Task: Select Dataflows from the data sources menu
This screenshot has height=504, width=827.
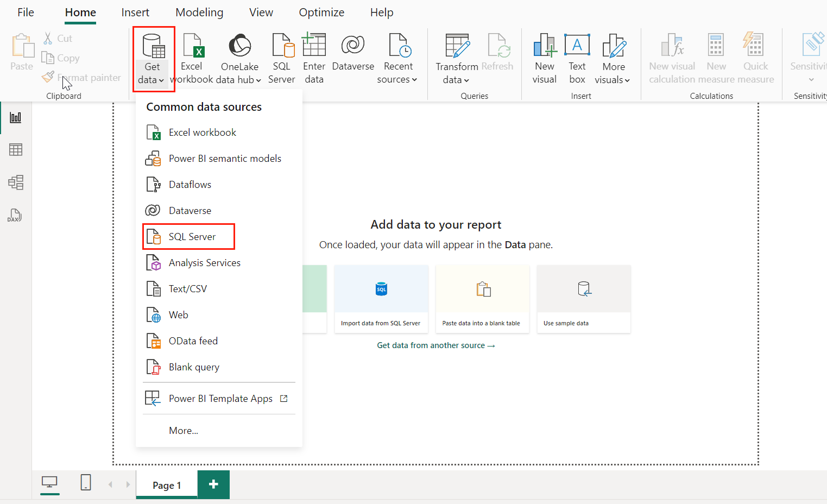Action: click(x=190, y=184)
